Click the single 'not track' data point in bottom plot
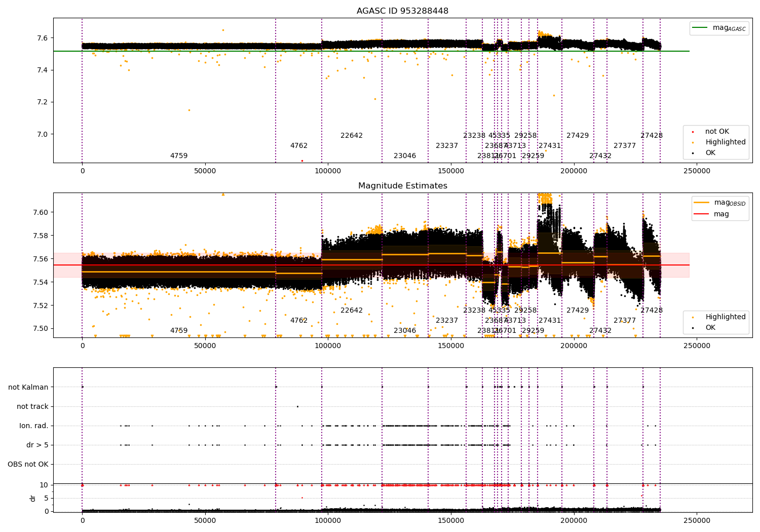Screen dimensions: 760x532 (297, 406)
